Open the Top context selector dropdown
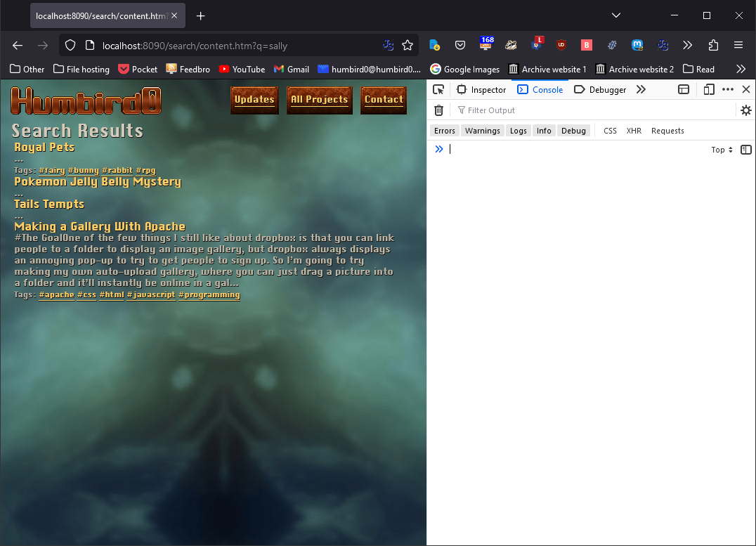The image size is (756, 546). click(722, 150)
